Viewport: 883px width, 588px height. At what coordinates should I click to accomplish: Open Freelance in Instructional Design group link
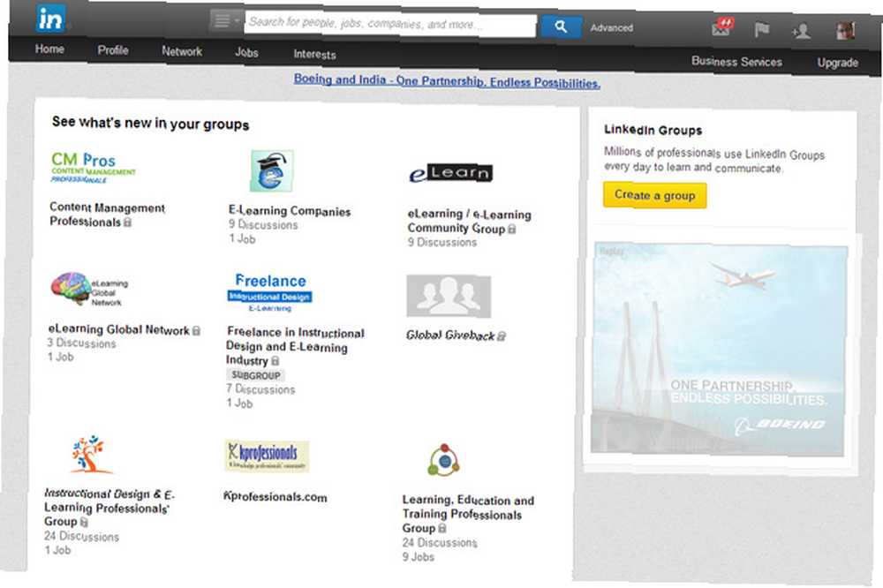click(x=295, y=346)
